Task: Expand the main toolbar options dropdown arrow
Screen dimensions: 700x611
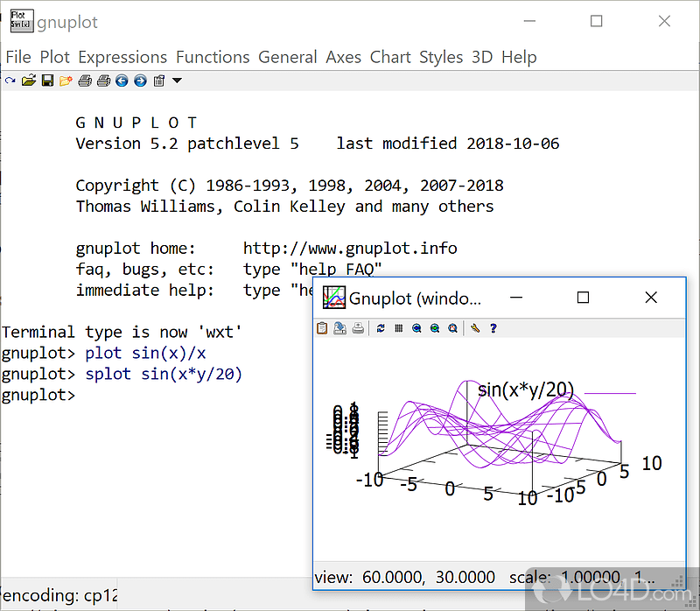Action: (178, 81)
